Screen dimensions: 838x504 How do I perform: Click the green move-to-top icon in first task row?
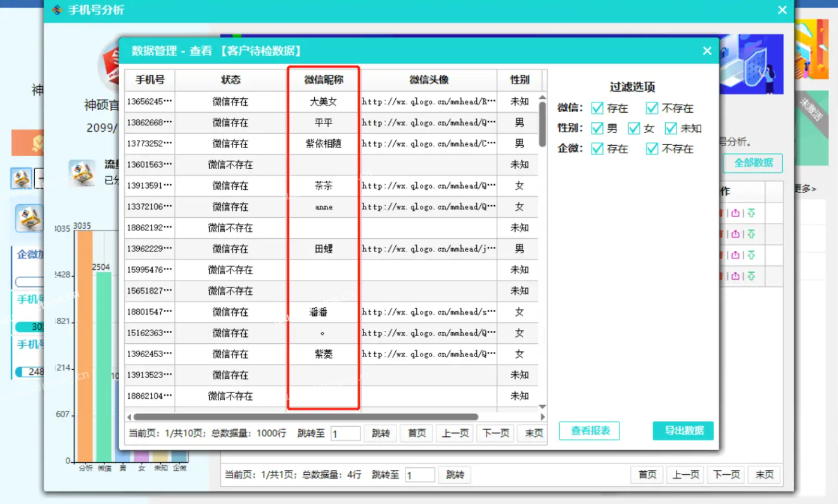[x=751, y=213]
